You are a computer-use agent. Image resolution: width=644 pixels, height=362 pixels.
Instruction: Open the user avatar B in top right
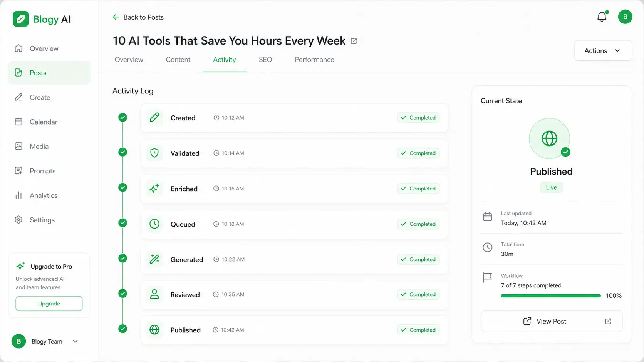coord(625,17)
